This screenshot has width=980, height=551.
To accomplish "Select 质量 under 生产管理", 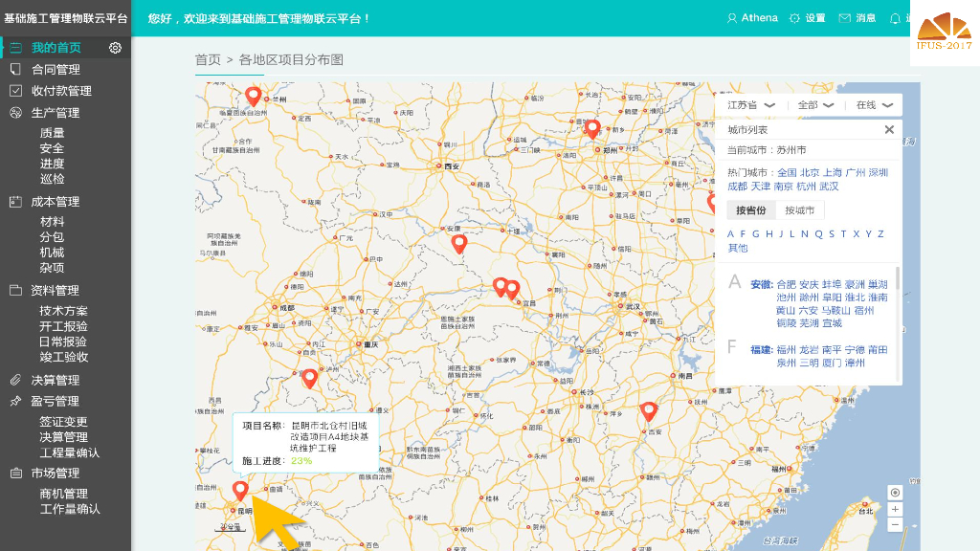I will pyautogui.click(x=52, y=134).
